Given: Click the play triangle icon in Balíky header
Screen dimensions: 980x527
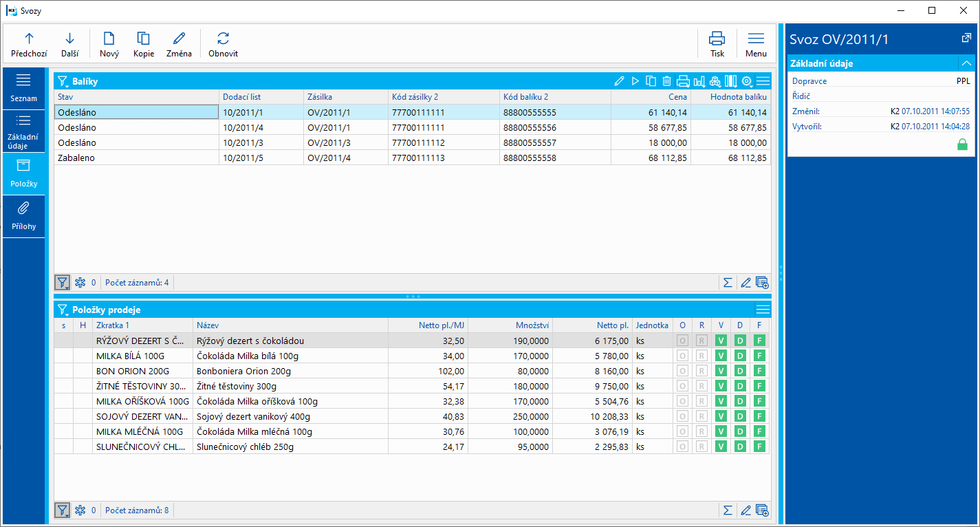Looking at the screenshot, I should [635, 81].
